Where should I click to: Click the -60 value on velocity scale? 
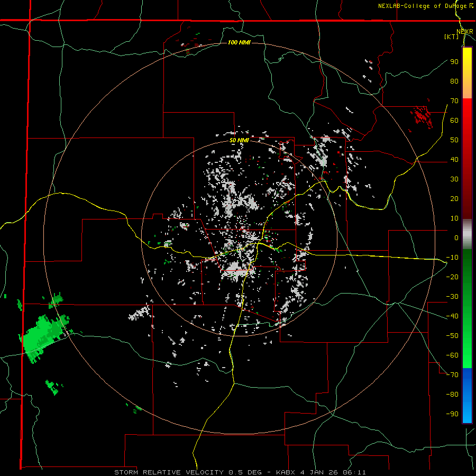(452, 355)
